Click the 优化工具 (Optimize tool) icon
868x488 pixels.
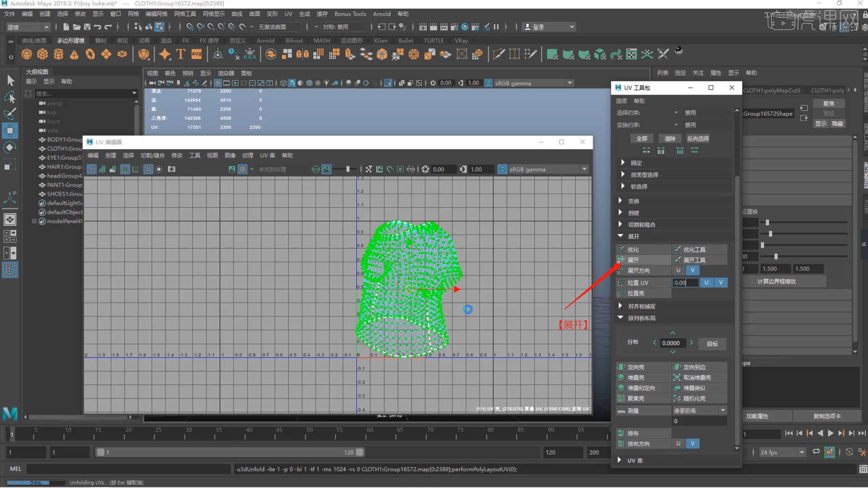click(x=677, y=249)
